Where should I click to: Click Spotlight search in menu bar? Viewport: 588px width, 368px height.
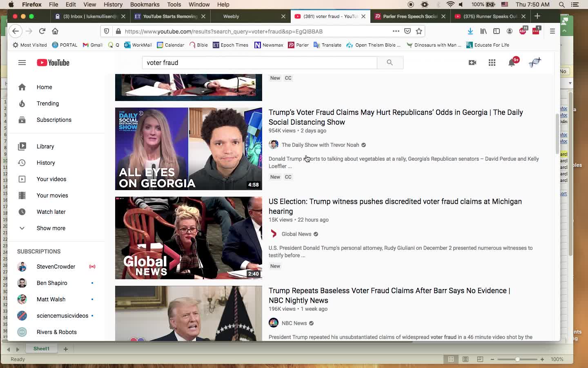point(562,4)
